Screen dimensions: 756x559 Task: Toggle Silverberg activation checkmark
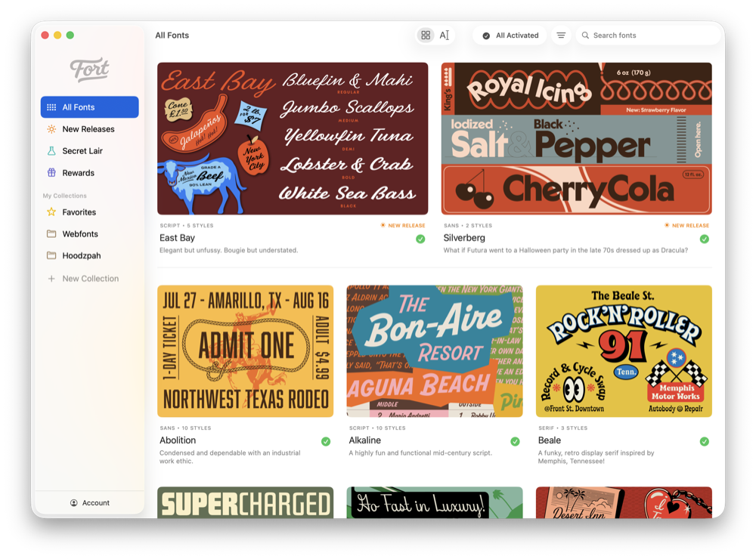[705, 239]
